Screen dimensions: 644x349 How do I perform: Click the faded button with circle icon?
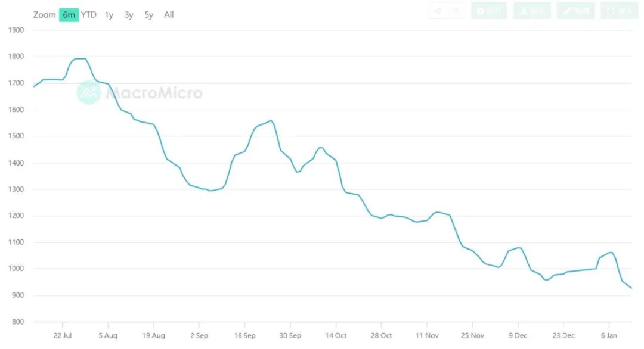[489, 11]
